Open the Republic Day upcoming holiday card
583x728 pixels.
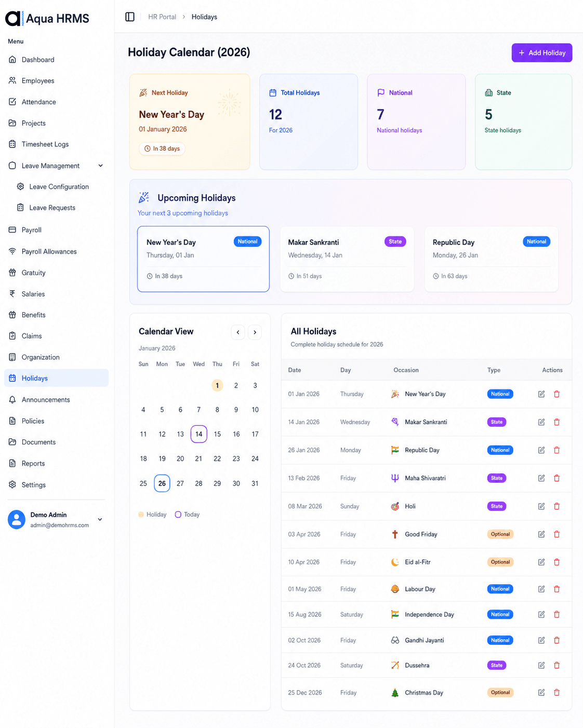coord(492,259)
